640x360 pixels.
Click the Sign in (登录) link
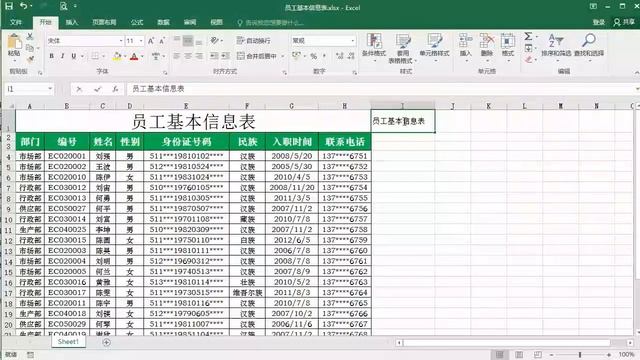pyautogui.click(x=599, y=22)
